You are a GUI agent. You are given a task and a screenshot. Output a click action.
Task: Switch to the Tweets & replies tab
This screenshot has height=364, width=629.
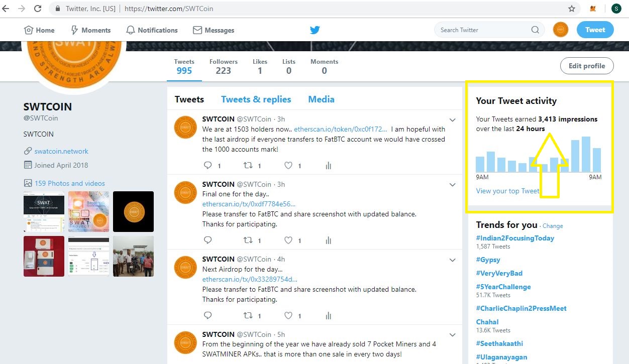click(x=256, y=99)
